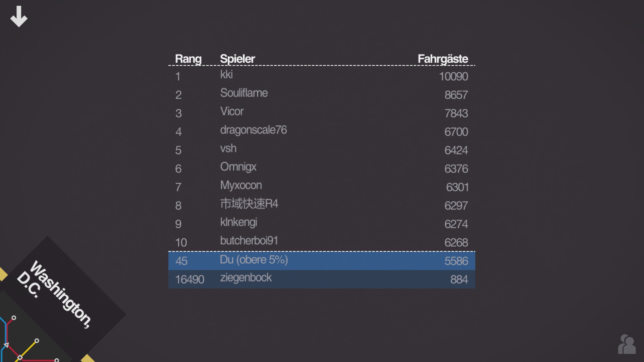
Task: Toggle the friends leaderboard people icon
Action: point(627,344)
